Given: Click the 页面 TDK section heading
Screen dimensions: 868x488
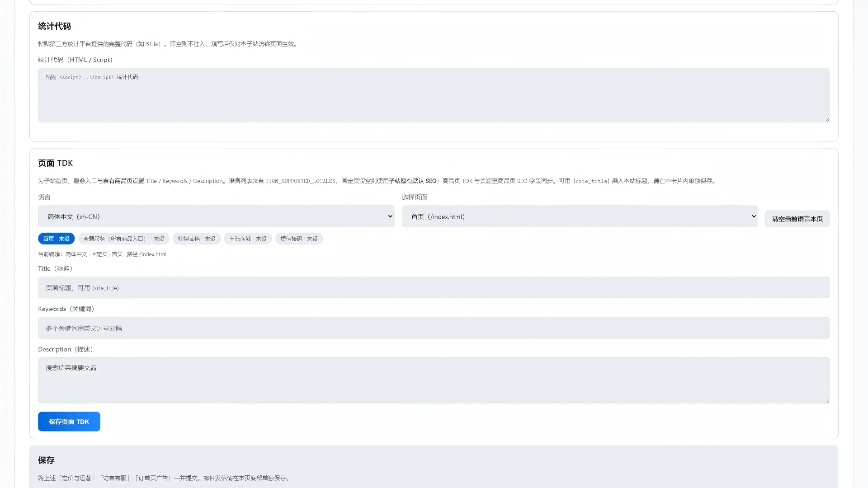Looking at the screenshot, I should (55, 163).
